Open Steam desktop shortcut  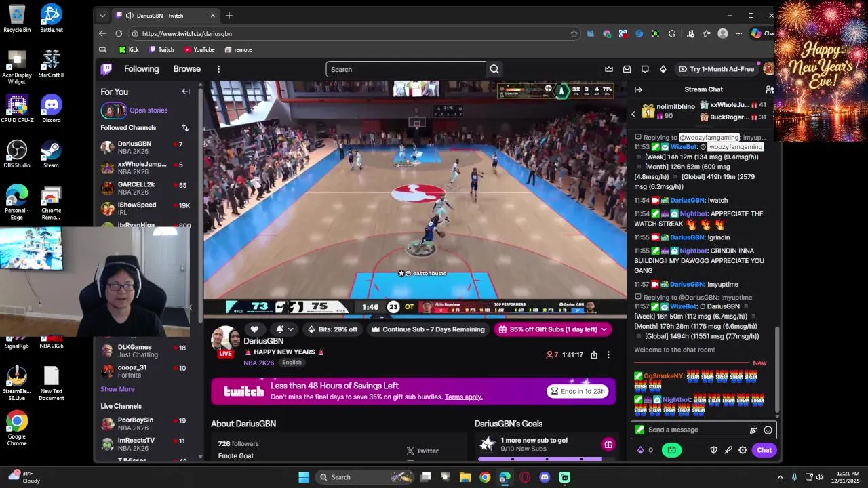click(x=51, y=154)
